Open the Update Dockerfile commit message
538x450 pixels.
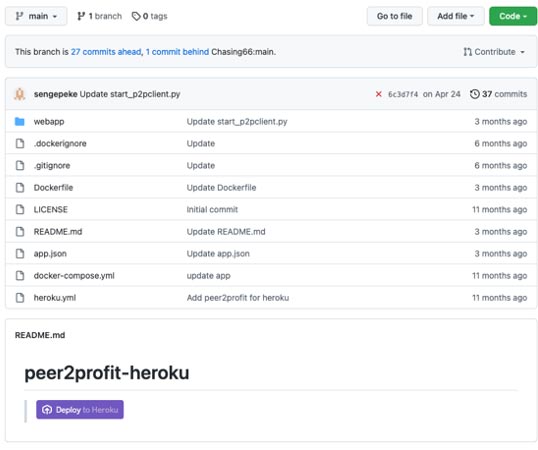(221, 187)
